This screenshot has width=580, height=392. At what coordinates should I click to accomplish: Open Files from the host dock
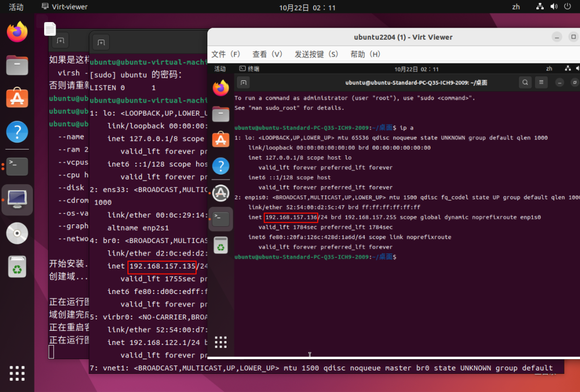click(17, 65)
